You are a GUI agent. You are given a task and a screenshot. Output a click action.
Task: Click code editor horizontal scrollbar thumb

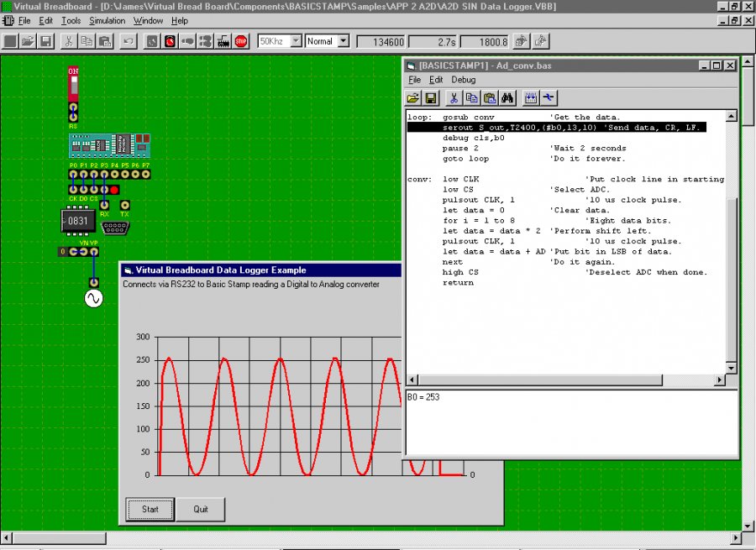click(x=540, y=380)
